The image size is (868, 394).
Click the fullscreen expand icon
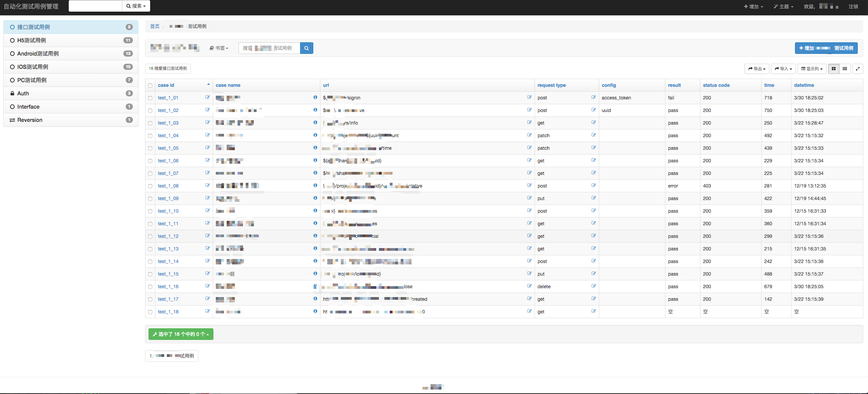pyautogui.click(x=858, y=69)
